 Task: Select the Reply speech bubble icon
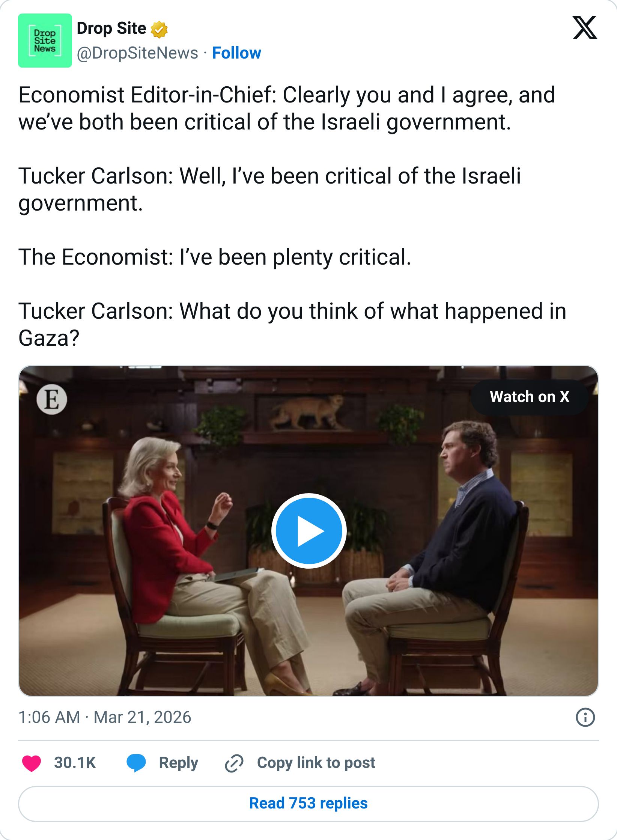pyautogui.click(x=136, y=762)
